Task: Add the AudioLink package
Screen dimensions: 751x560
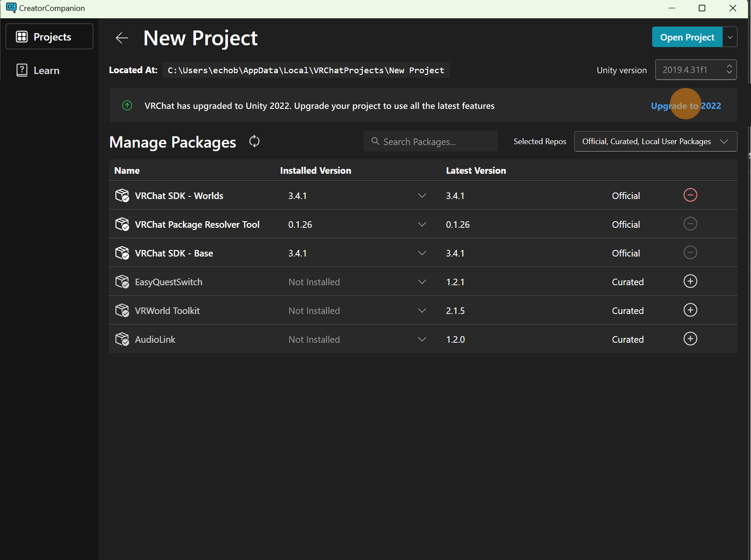Action: 690,338
